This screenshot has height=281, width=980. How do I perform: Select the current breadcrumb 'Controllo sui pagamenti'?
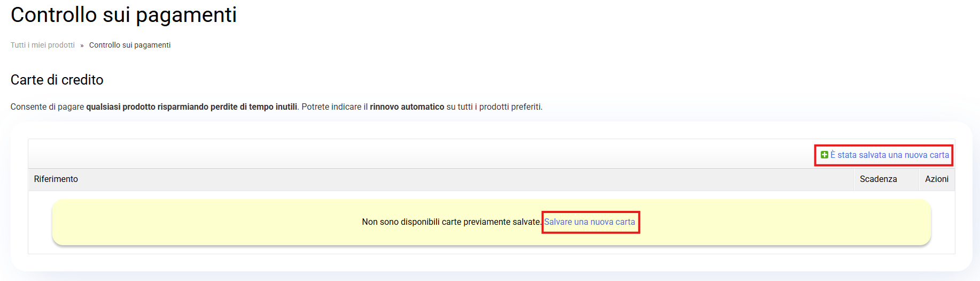(130, 45)
